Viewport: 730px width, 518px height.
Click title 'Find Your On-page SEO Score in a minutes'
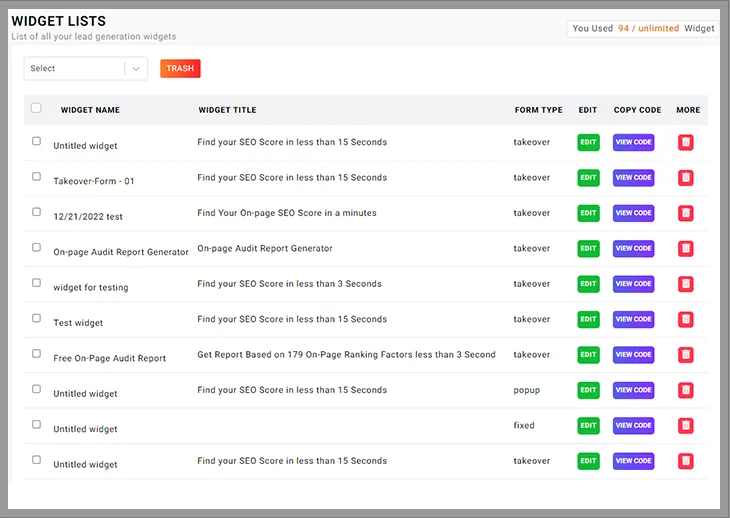pyautogui.click(x=287, y=213)
